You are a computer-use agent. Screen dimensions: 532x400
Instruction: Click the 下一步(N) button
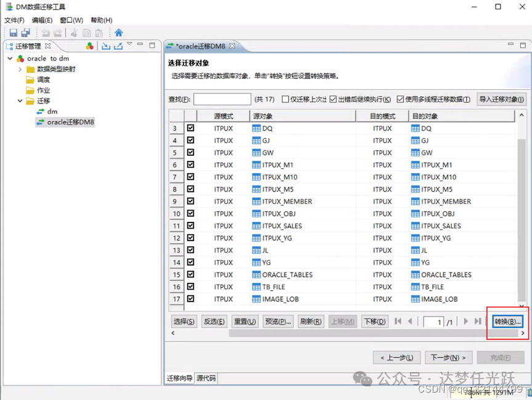tap(448, 357)
